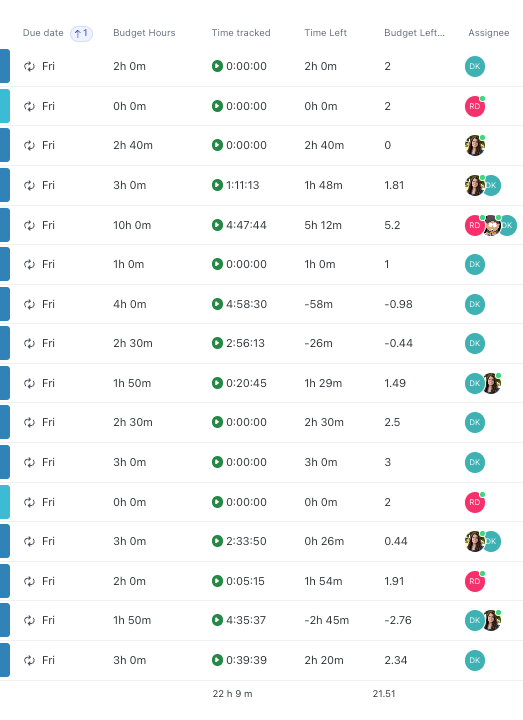
Task: Click play icon beside 0:39:39 time tracked
Action: tap(217, 660)
